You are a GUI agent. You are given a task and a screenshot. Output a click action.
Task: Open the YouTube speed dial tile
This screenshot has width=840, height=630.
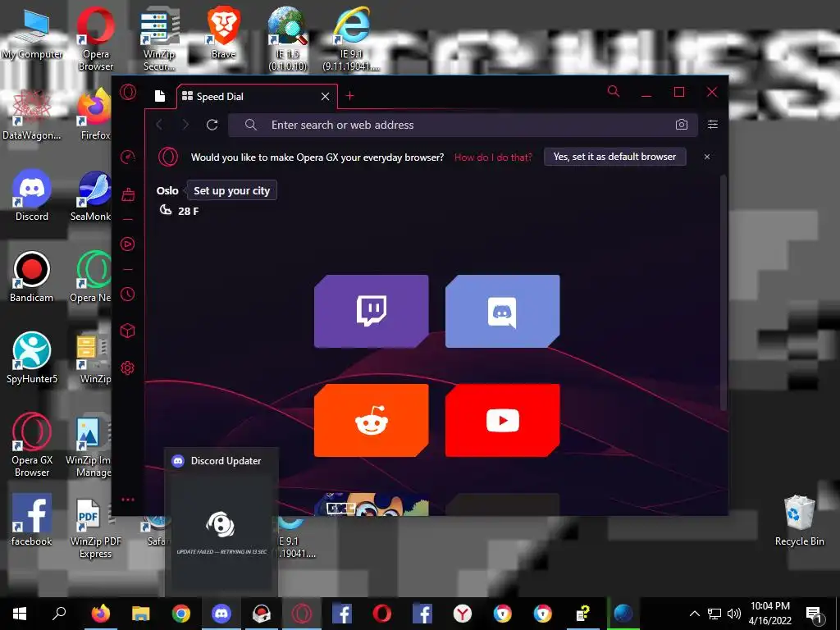pos(503,421)
